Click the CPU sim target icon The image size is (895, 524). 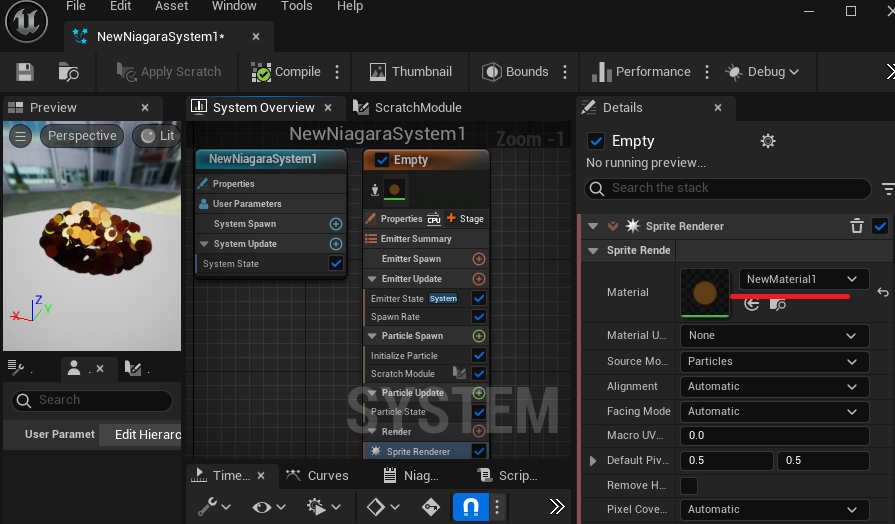point(434,219)
